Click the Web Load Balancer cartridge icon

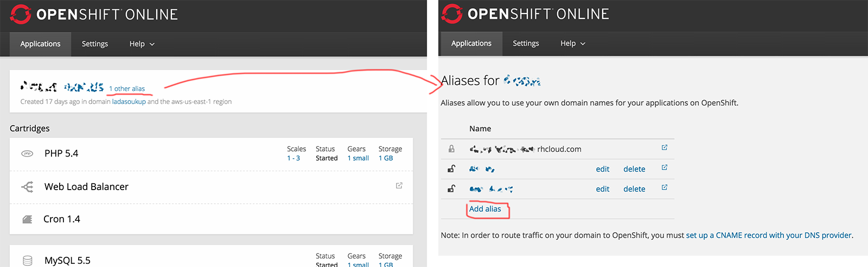27,187
